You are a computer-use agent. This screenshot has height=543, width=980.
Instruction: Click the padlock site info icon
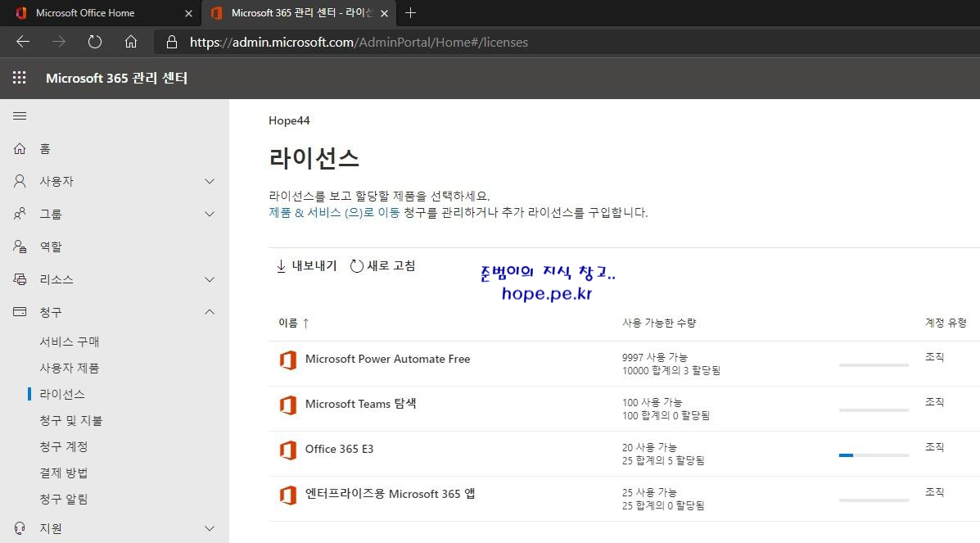pos(171,42)
